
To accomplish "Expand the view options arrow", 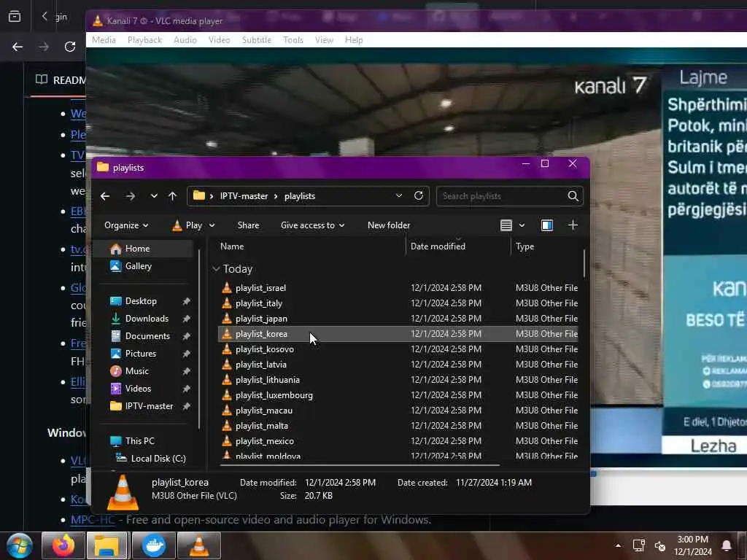I will [x=522, y=225].
